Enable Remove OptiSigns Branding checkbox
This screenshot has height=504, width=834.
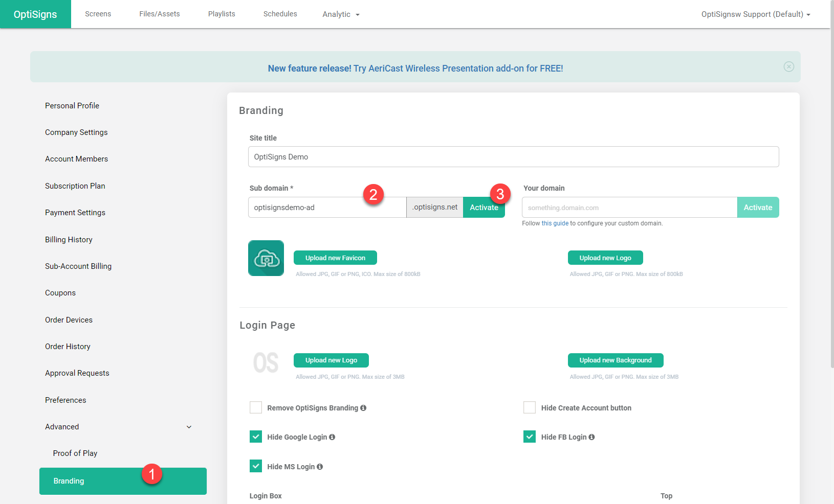[256, 407]
